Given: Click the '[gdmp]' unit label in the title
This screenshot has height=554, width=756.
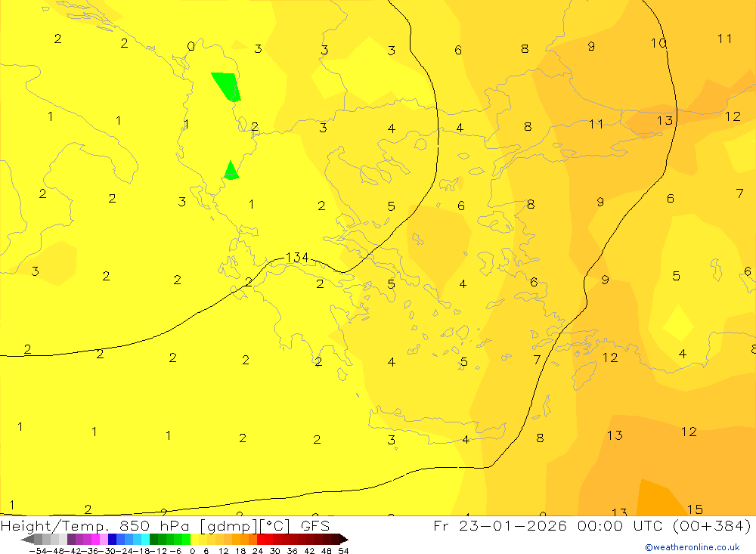Looking at the screenshot, I should [228, 525].
